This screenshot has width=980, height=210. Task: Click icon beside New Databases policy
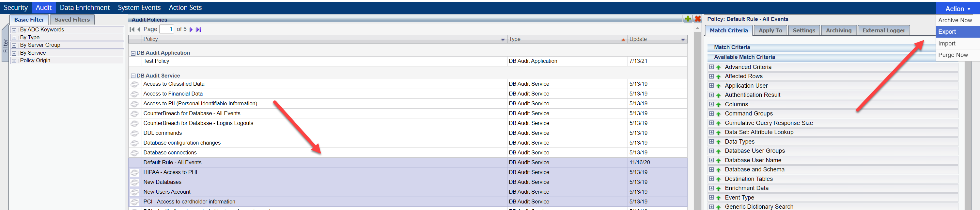(134, 183)
